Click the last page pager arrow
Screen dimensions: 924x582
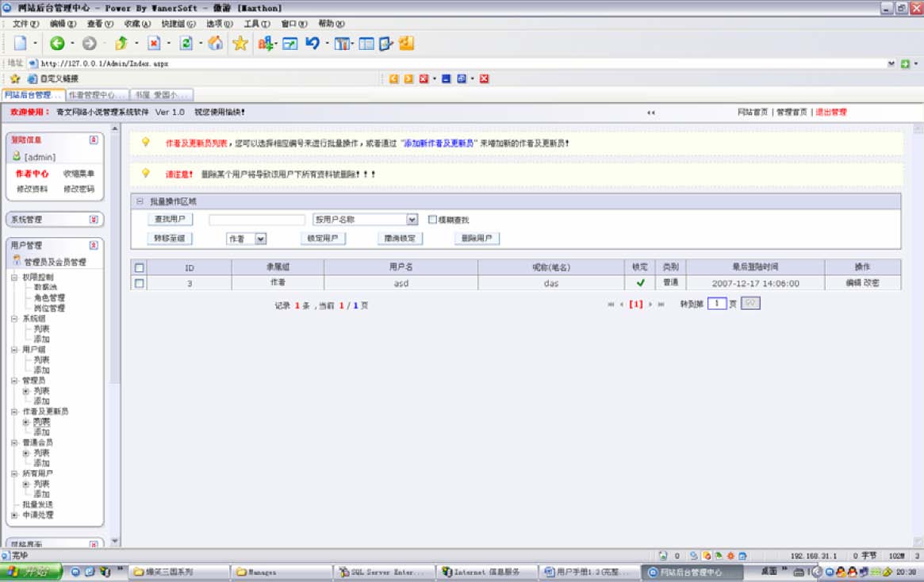661,304
